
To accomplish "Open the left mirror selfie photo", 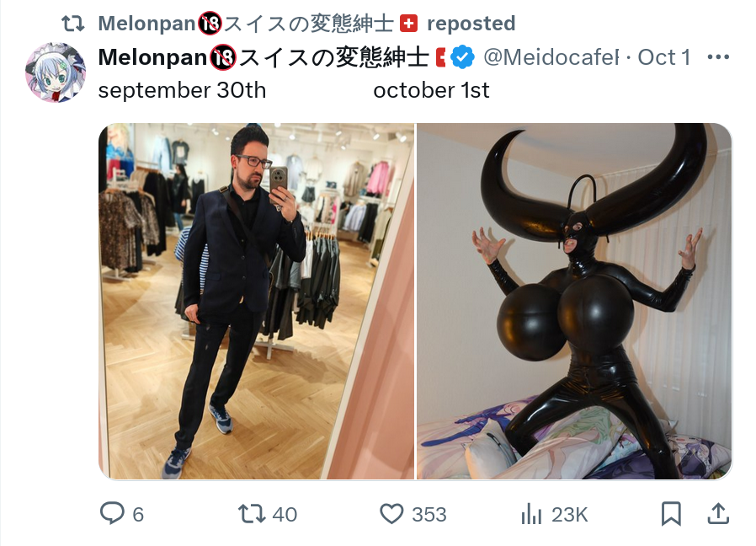I will click(256, 302).
